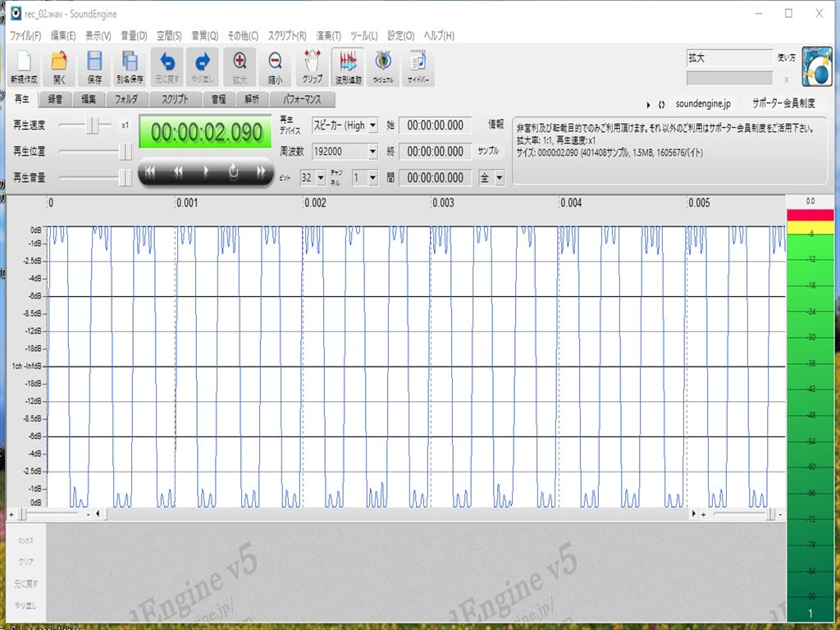Toggle the サイドバー (Sidebar) panel icon
Viewport: 840px width, 630px height.
click(418, 66)
